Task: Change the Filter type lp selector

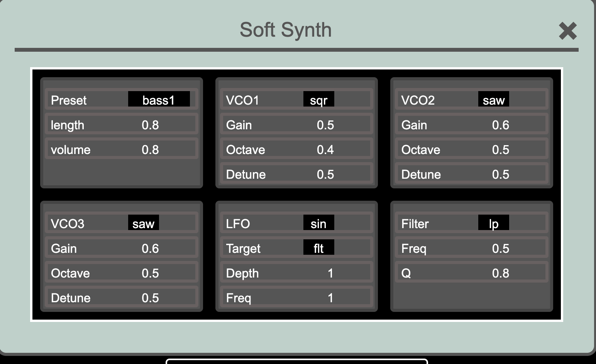Action: click(x=493, y=223)
